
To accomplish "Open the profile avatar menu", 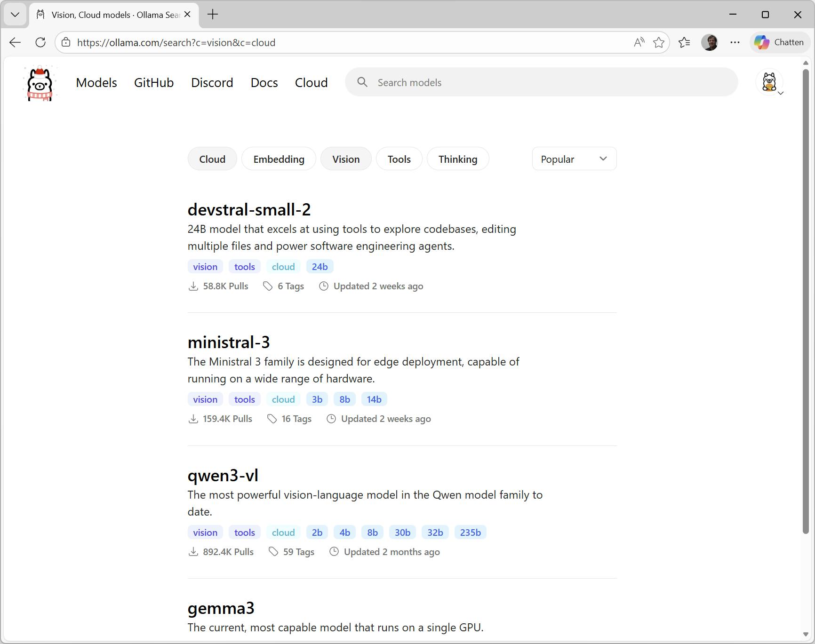I will click(769, 82).
